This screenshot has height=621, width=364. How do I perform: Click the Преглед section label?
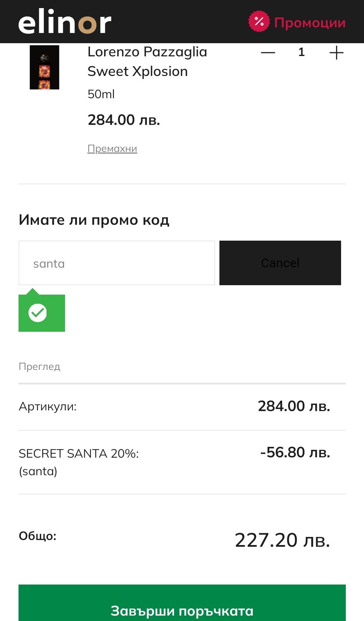pyautogui.click(x=39, y=367)
